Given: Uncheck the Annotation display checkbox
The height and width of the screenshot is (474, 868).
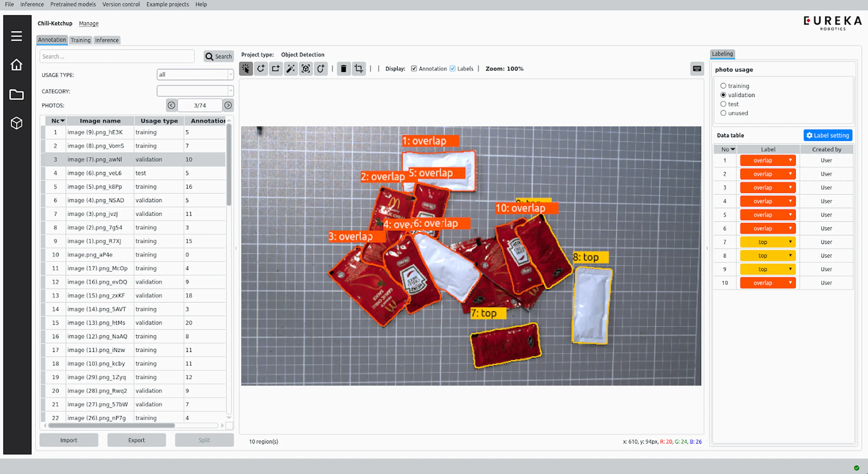Looking at the screenshot, I should tap(414, 69).
